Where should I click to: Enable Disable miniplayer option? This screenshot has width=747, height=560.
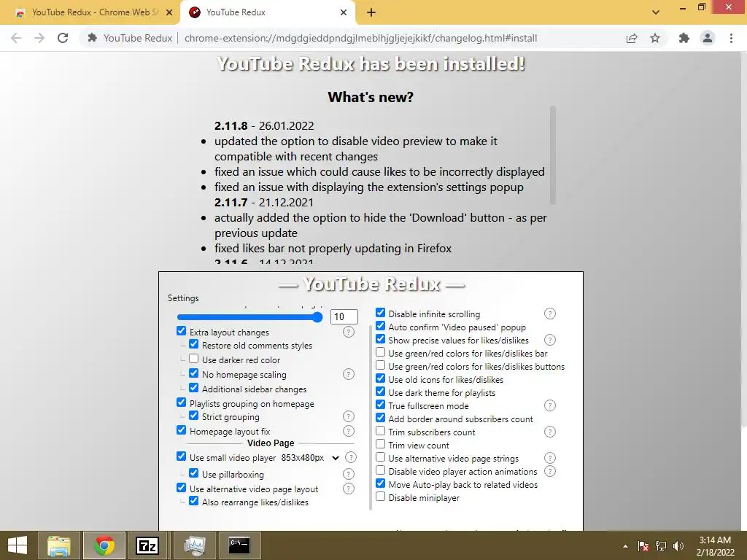[x=380, y=497]
